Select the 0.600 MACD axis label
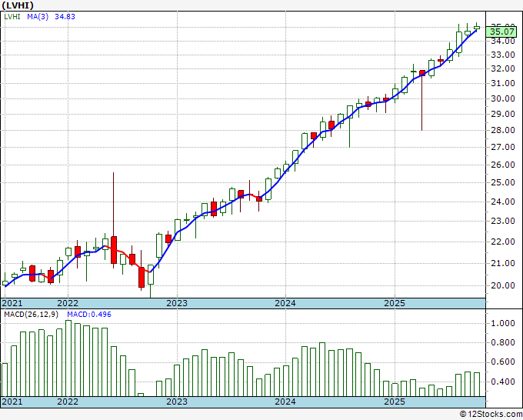The height and width of the screenshot is (420, 523). (x=503, y=362)
